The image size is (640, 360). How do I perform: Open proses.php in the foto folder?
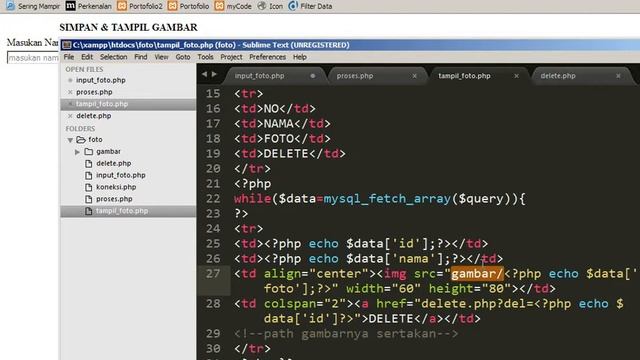(114, 199)
